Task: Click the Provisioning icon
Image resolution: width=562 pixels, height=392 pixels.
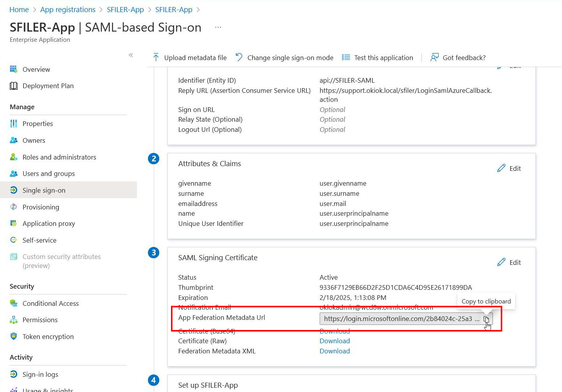Action: tap(14, 207)
